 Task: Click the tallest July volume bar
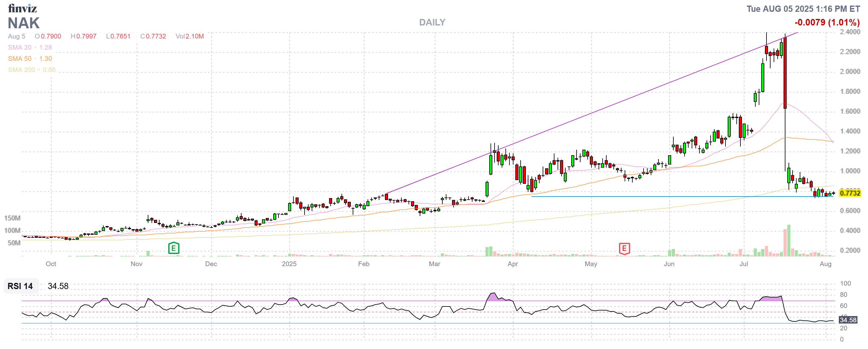(789, 241)
